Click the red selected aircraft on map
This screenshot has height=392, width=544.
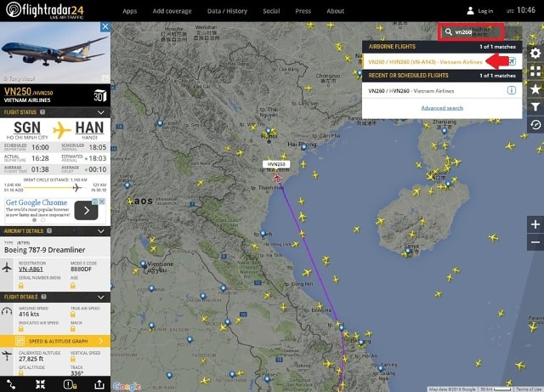point(277,178)
